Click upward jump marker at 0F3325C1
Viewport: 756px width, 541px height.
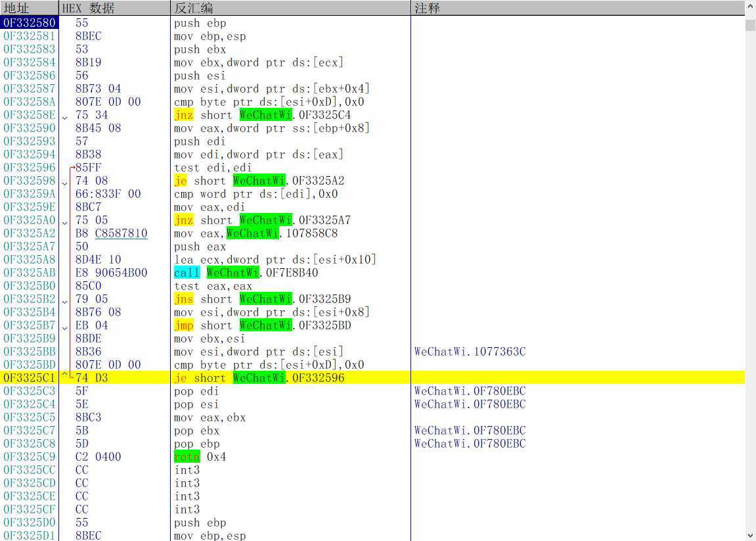coord(64,374)
